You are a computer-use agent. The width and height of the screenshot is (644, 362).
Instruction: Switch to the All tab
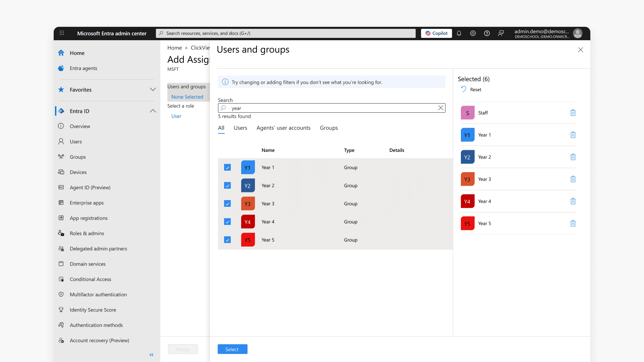[221, 128]
